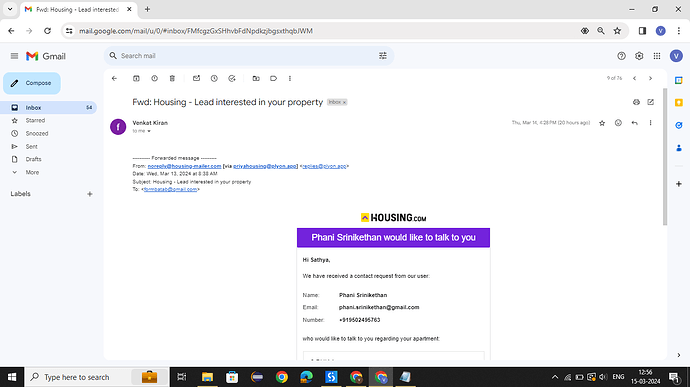Open the Drafts folder

(x=33, y=159)
